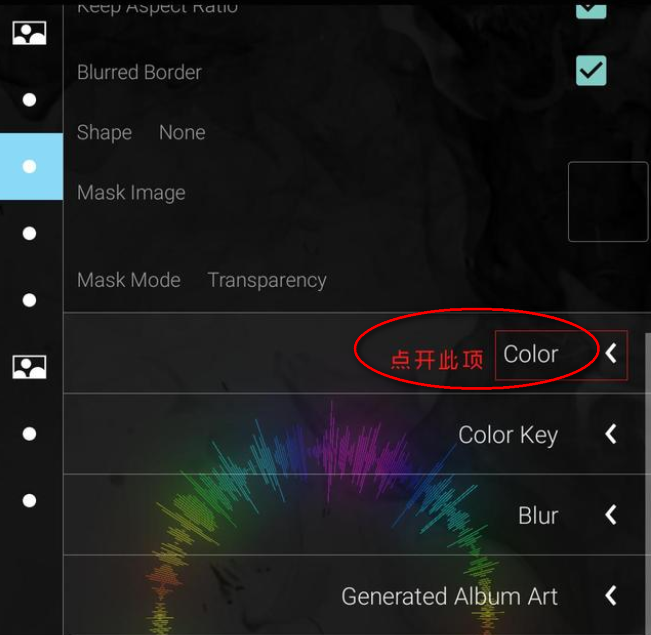
Task: Click the Mask Image label
Action: click(x=131, y=193)
